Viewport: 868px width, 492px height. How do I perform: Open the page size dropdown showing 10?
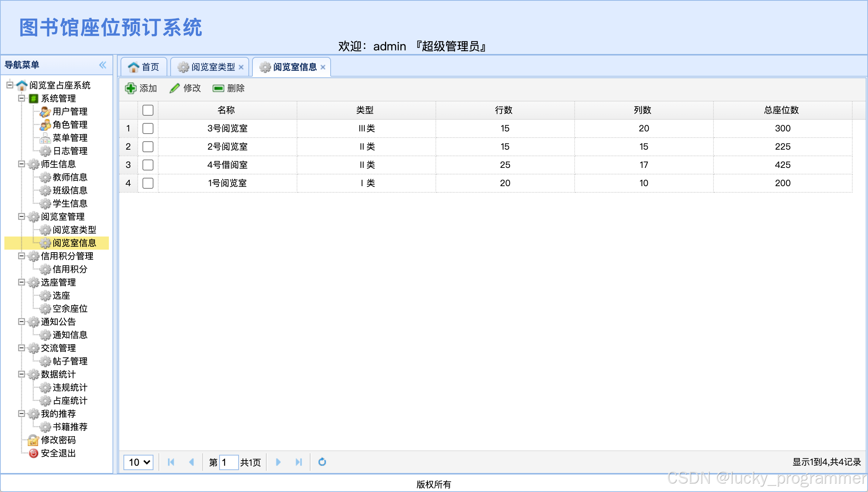(138, 462)
